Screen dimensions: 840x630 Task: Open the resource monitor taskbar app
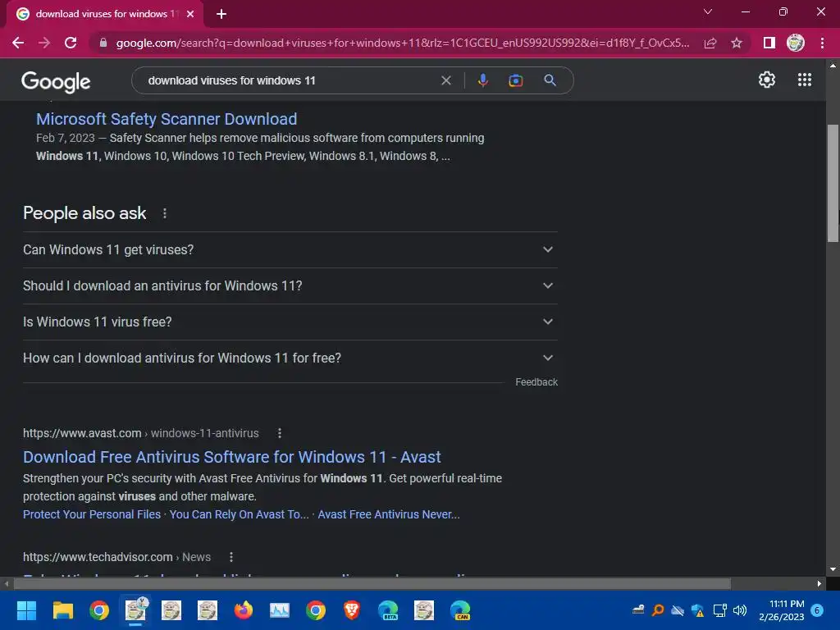[x=279, y=610]
